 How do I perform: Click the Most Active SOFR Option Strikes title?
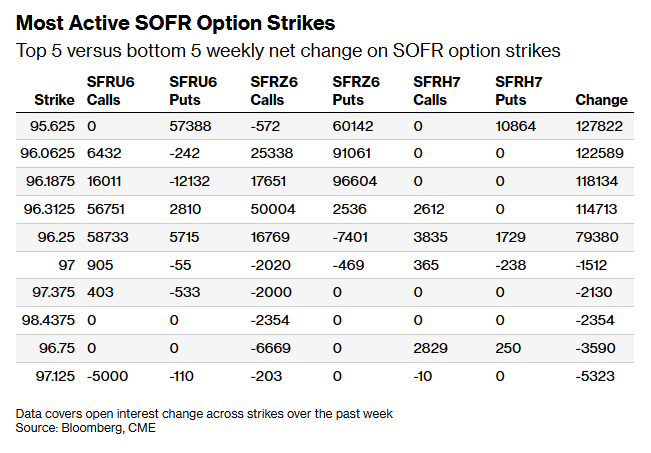click(x=176, y=23)
